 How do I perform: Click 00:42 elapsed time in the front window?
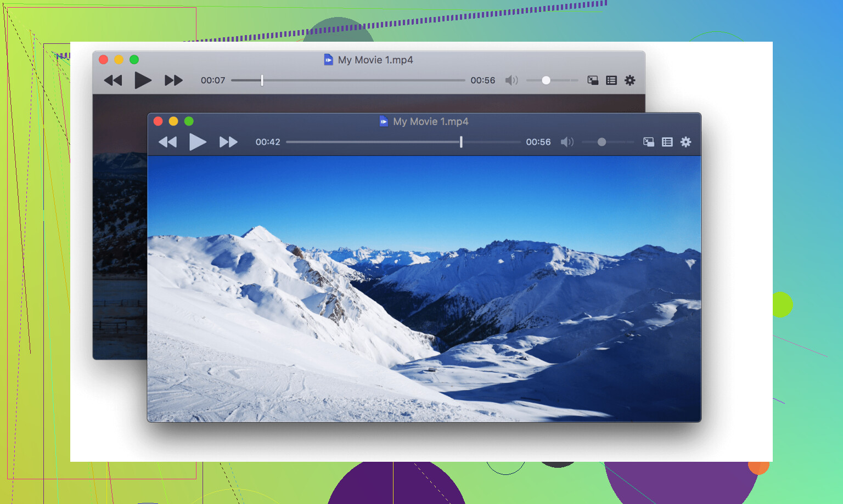click(268, 142)
